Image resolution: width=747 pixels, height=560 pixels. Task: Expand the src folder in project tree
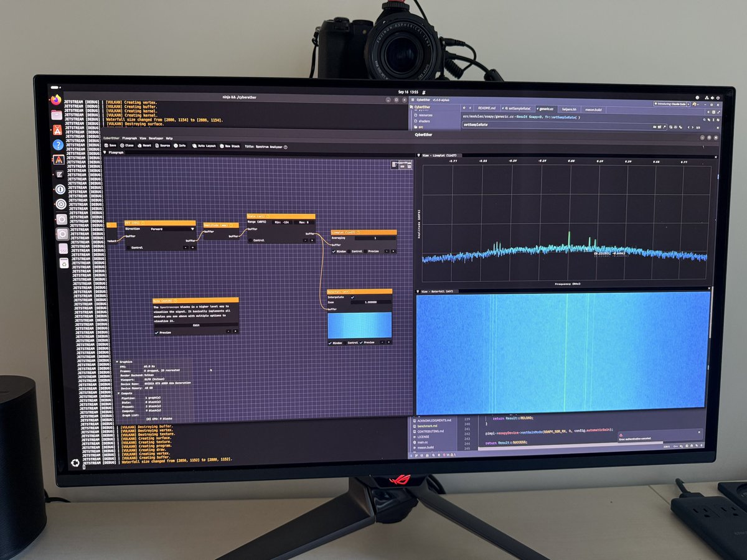419,127
